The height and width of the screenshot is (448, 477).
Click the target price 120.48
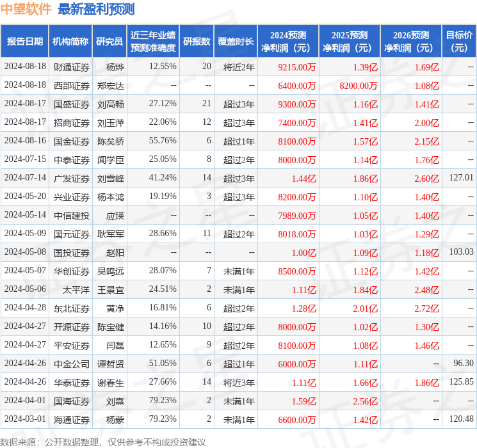click(462, 419)
